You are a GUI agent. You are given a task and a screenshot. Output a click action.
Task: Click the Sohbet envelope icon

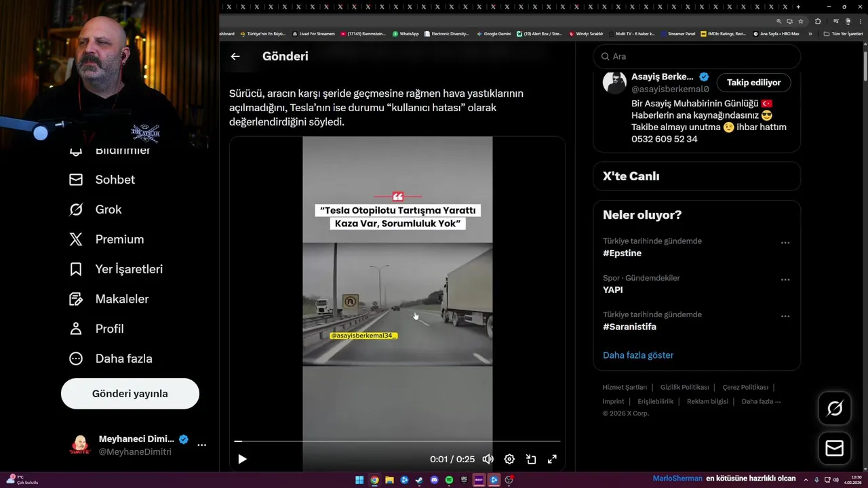coord(76,180)
